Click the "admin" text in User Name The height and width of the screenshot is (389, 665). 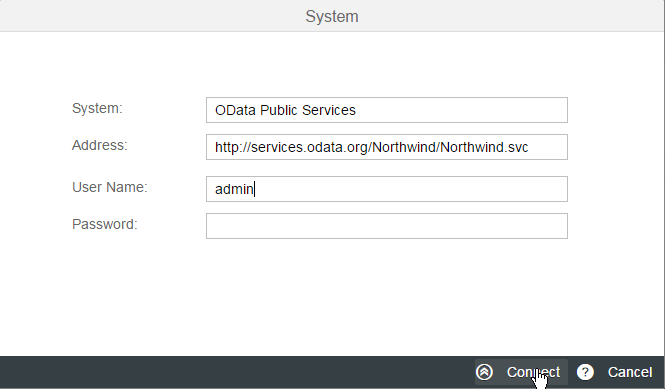(x=234, y=189)
